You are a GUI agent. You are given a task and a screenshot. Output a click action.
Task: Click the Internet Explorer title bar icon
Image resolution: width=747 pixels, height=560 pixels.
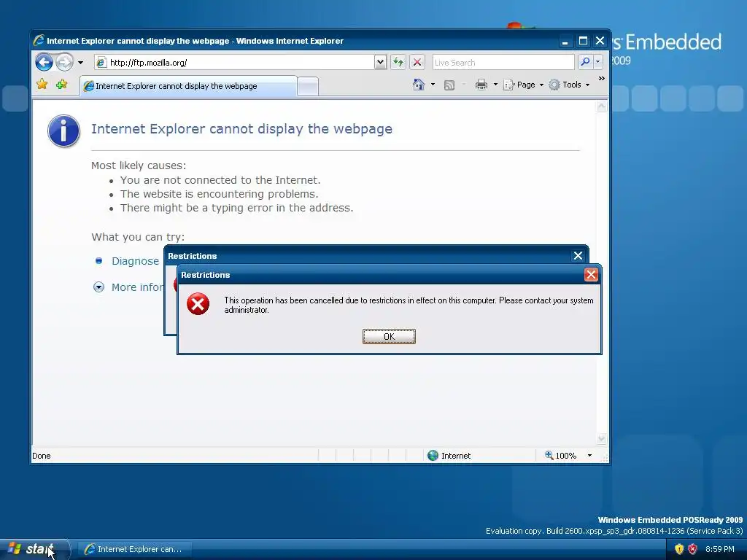pos(39,41)
